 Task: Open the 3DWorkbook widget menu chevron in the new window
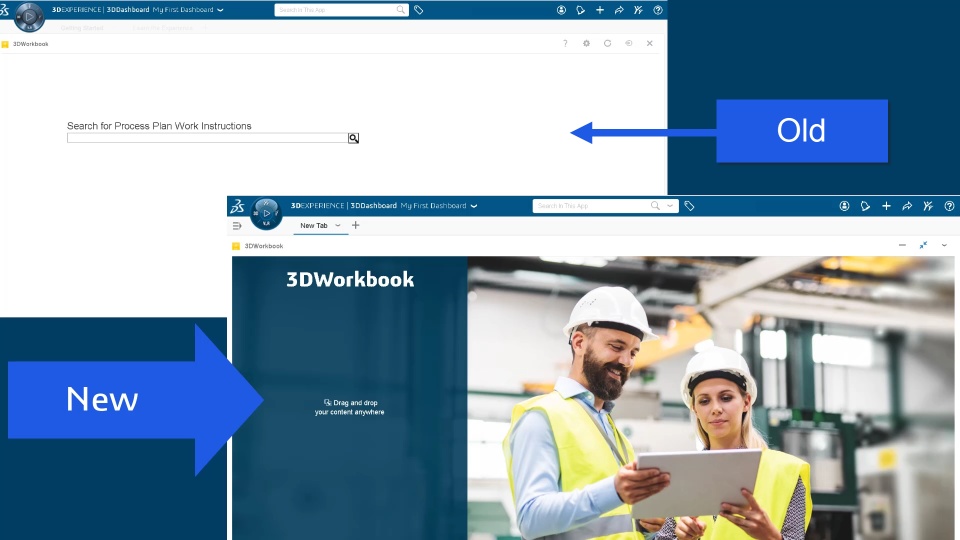coord(944,245)
